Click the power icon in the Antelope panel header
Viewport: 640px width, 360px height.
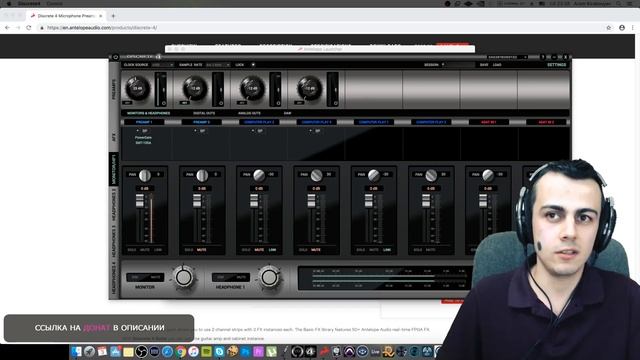click(116, 57)
